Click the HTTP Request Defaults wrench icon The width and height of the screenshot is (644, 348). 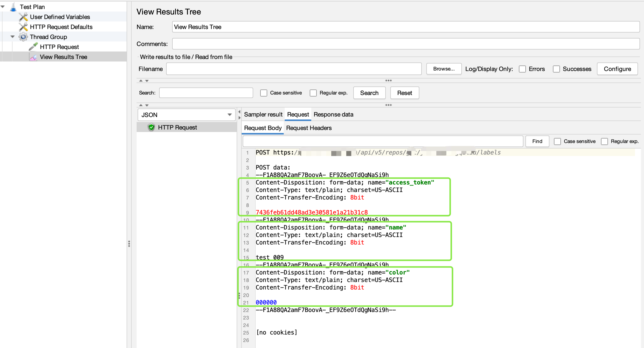click(x=23, y=27)
